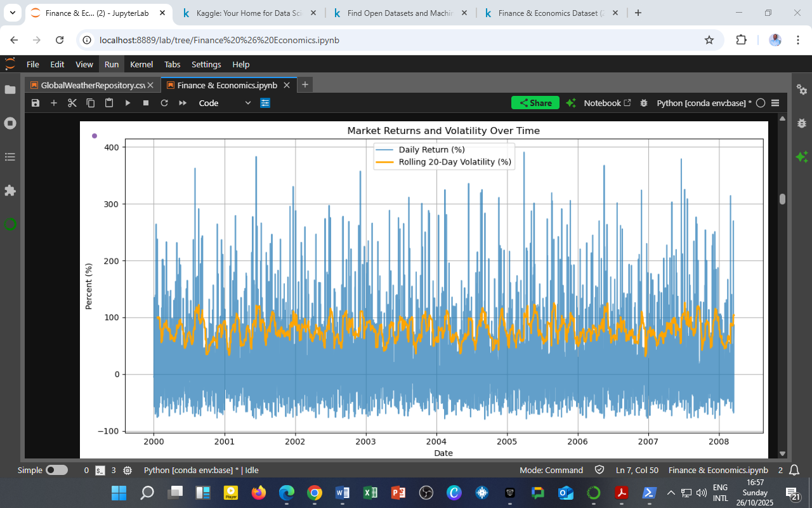Open the Kernel menu

[141, 64]
